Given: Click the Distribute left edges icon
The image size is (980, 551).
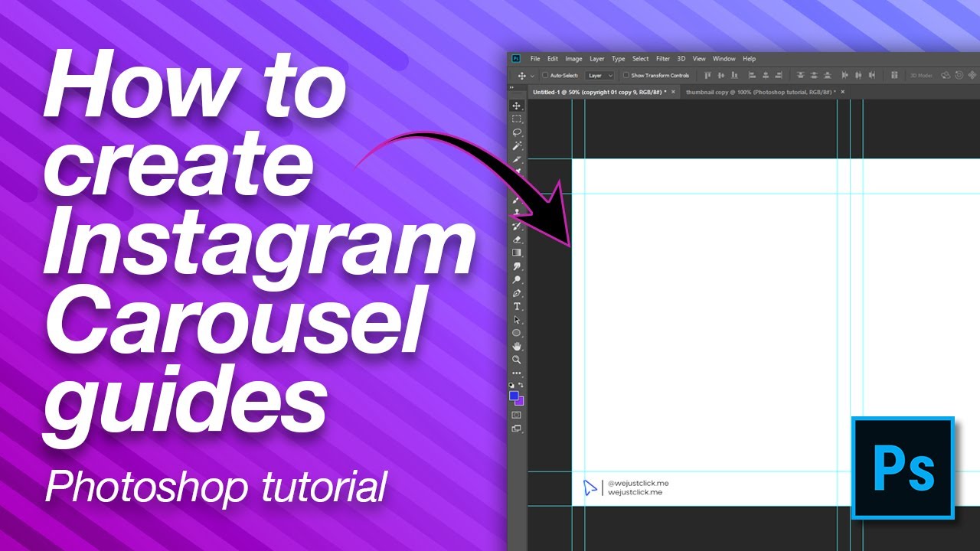Looking at the screenshot, I should click(844, 75).
